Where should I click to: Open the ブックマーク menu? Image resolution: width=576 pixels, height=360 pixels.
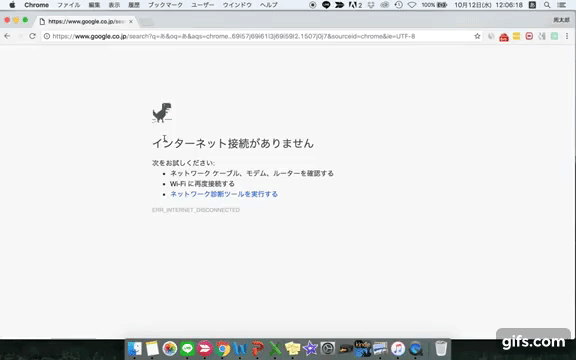[165, 5]
